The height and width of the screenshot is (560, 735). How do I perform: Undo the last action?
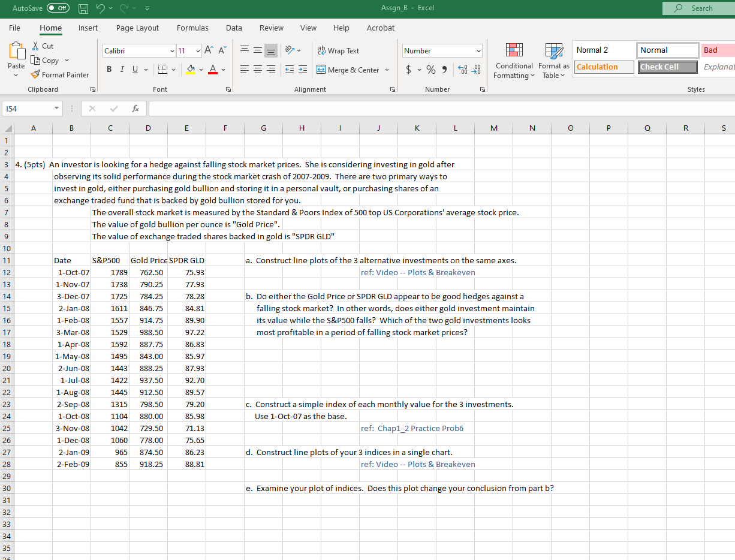pos(101,8)
